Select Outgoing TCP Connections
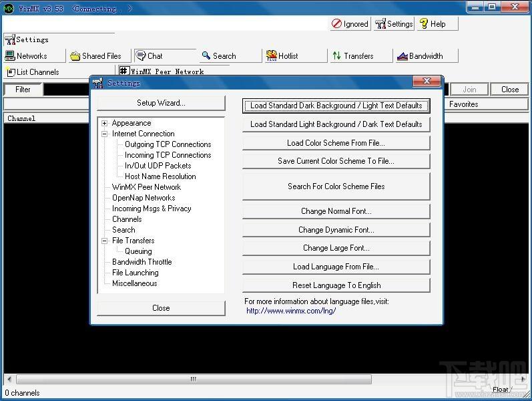The height and width of the screenshot is (401, 532). (168, 144)
